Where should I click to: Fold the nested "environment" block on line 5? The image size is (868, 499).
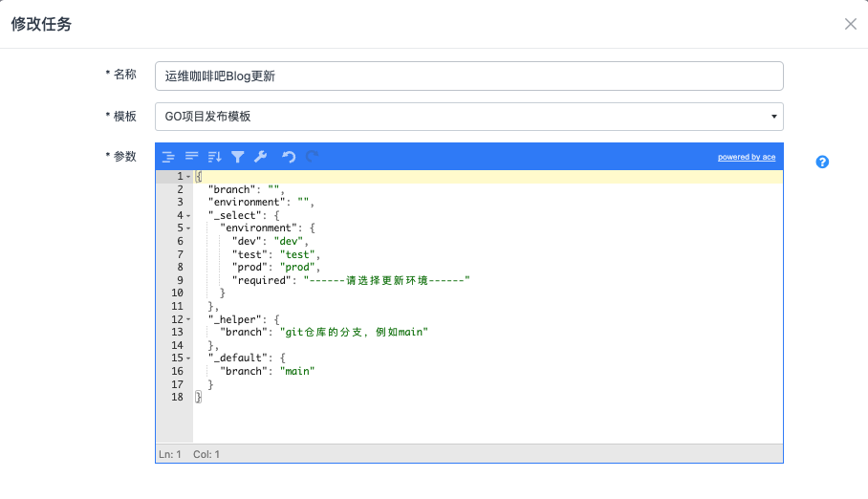tap(188, 228)
